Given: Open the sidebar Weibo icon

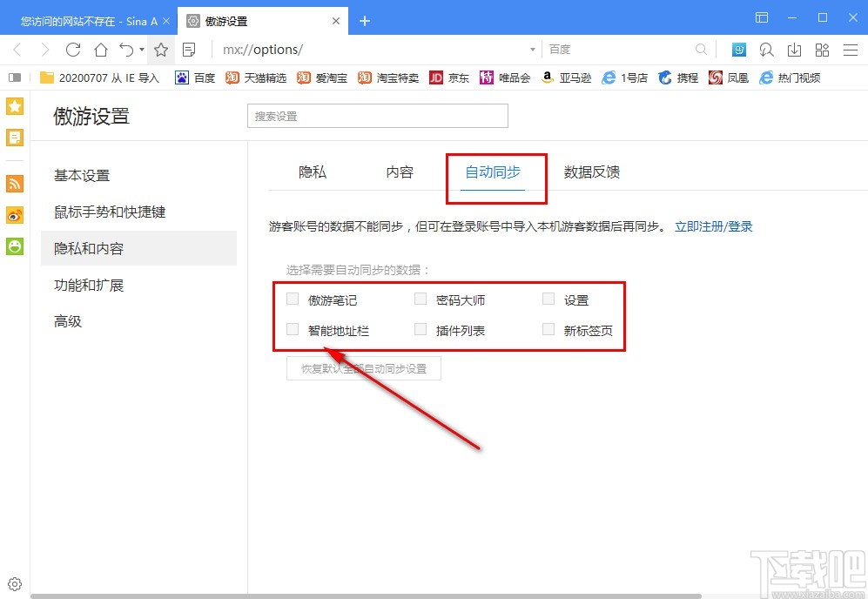Looking at the screenshot, I should pyautogui.click(x=15, y=215).
